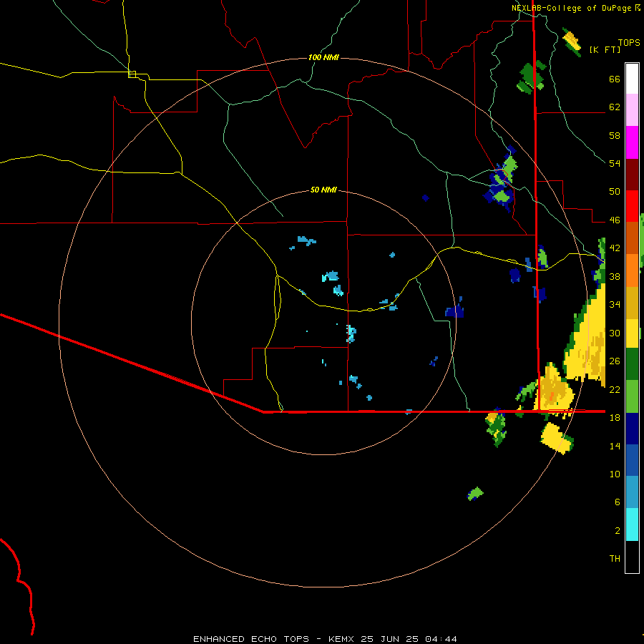Screen dimensions: 644x644
Task: Click the yellow-and-green echo beside the NEXLAB text
Action: pyautogui.click(x=572, y=42)
